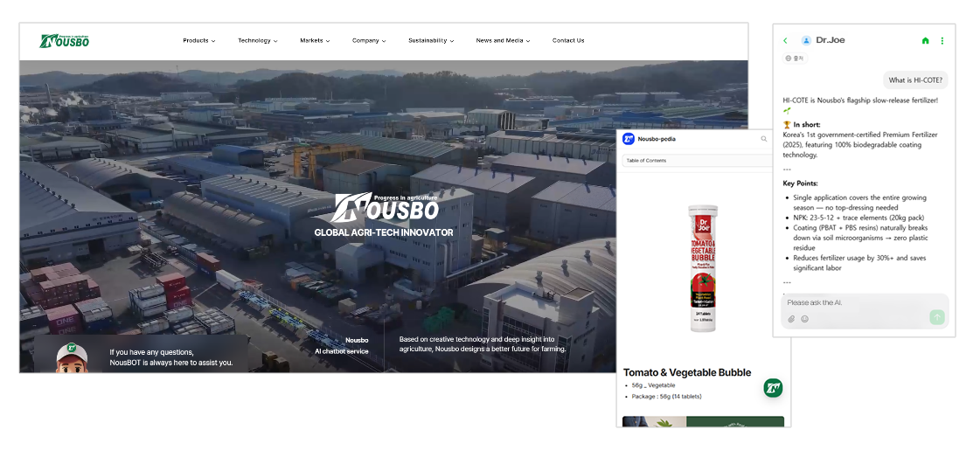Screen dimensions: 980x450
Task: Open the green home icon in Dr.Joe chat
Action: click(x=925, y=40)
